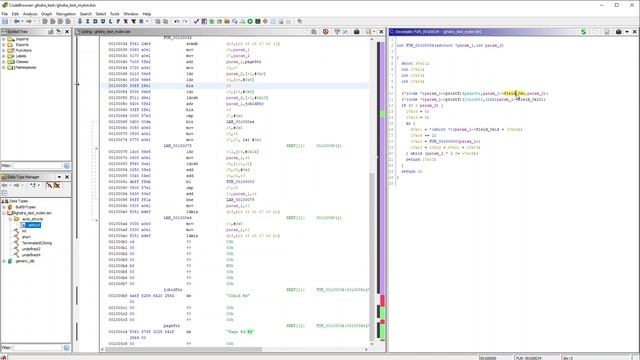Take Listing snapshot with the camera icon
This screenshot has width=640, height=360.
tap(356, 31)
